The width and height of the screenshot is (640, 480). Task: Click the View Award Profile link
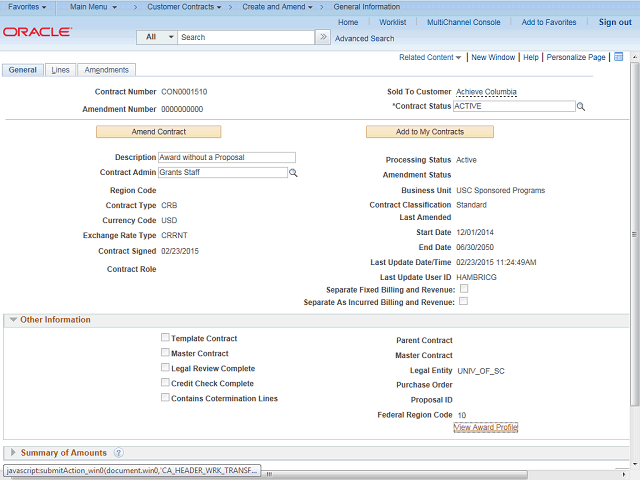point(485,428)
